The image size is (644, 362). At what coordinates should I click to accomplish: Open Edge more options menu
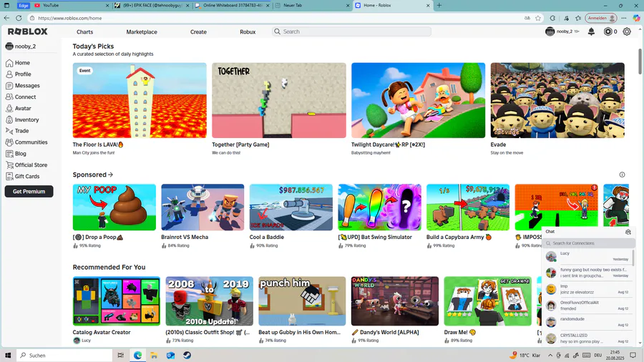624,18
